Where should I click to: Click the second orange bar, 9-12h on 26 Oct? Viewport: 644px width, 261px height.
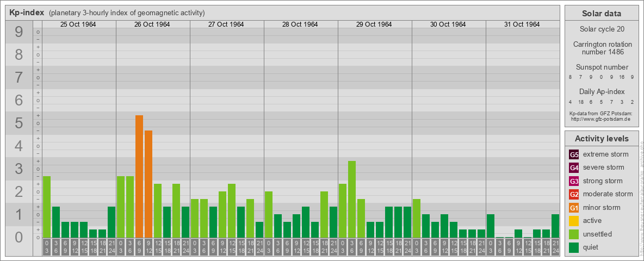coord(148,184)
